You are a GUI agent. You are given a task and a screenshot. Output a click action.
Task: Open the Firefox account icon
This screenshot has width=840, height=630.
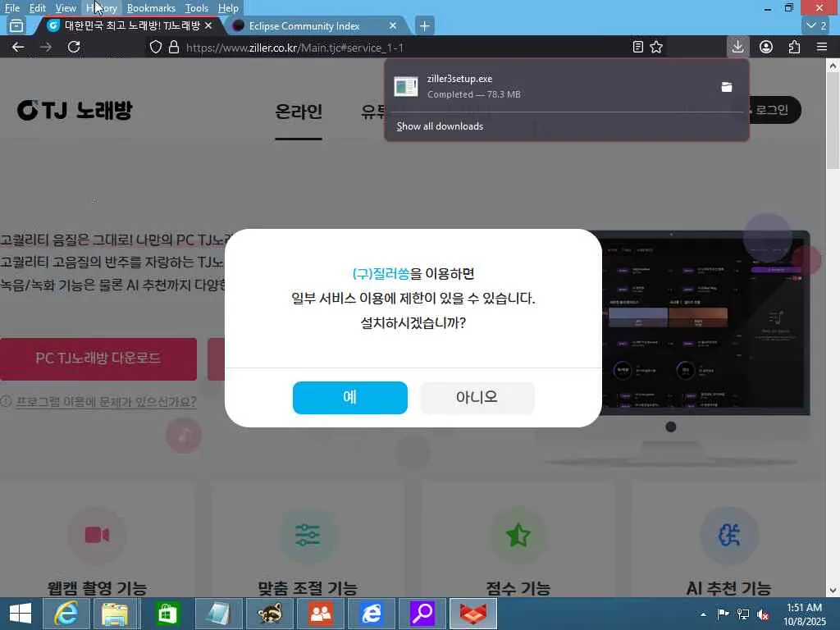point(766,47)
